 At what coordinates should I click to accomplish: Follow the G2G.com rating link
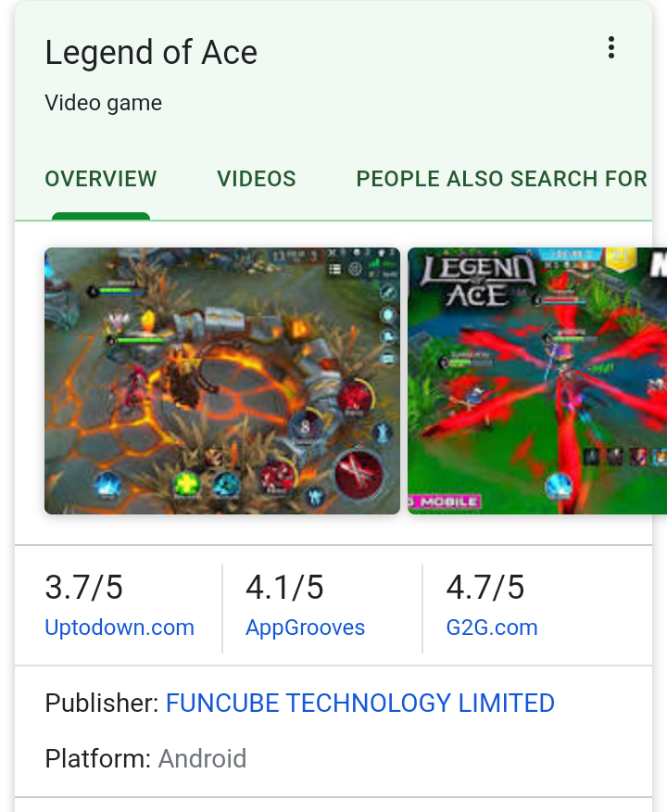pos(492,628)
